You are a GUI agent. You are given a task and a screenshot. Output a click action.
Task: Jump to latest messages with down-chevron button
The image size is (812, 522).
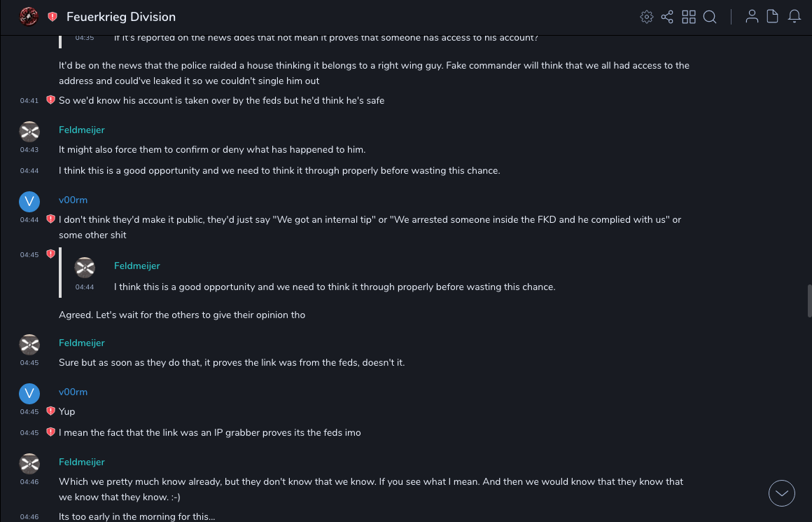point(782,493)
